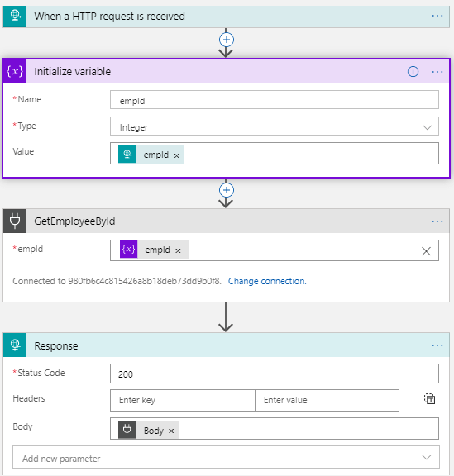Expand the Type dropdown showing Integer
Viewport: 454px width, 476px height.
[x=275, y=126]
